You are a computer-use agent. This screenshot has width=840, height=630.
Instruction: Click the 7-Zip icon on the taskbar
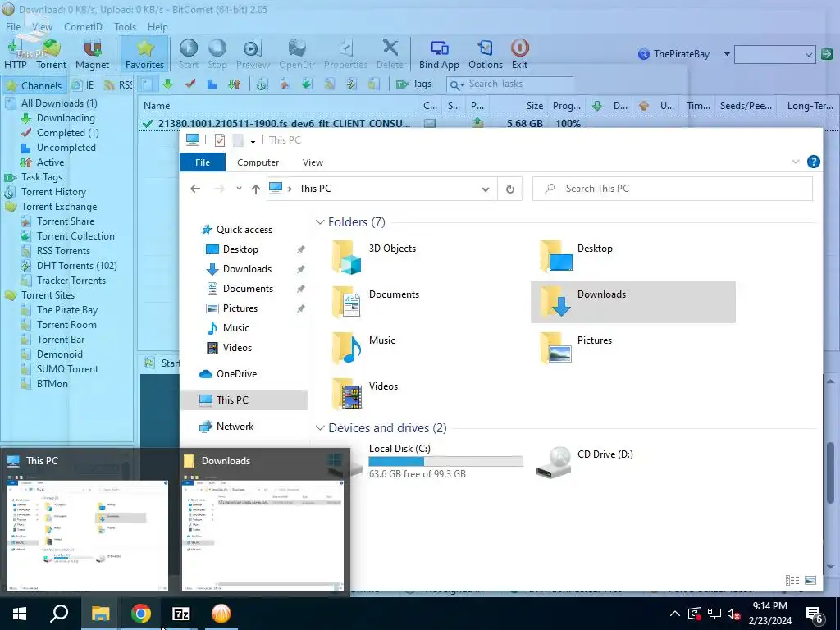[x=181, y=614]
